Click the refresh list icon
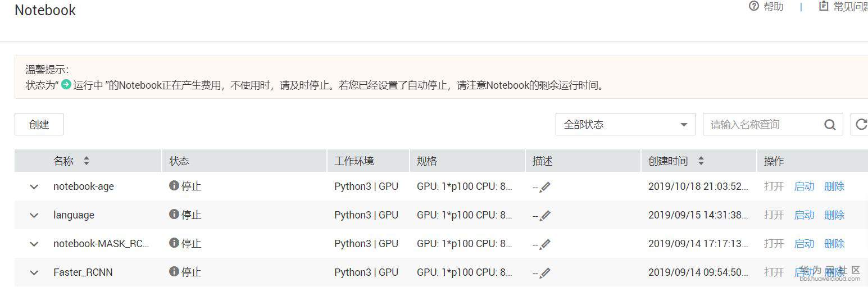The height and width of the screenshot is (287, 868). pos(860,125)
